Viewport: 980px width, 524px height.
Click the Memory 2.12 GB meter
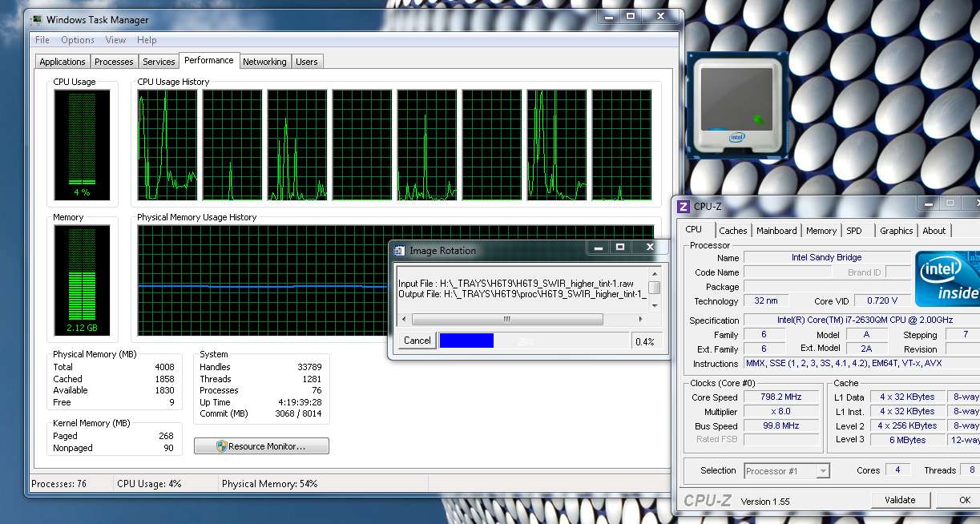click(x=83, y=280)
